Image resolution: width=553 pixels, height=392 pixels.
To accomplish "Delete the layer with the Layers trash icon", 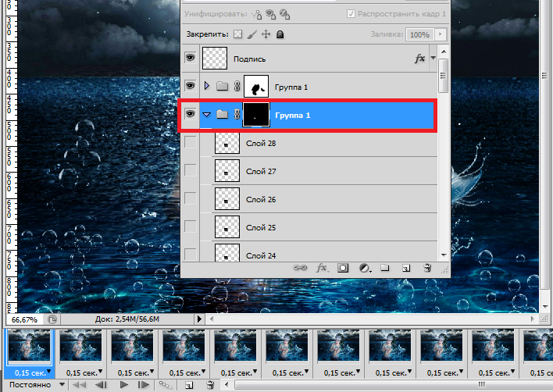I will 426,268.
